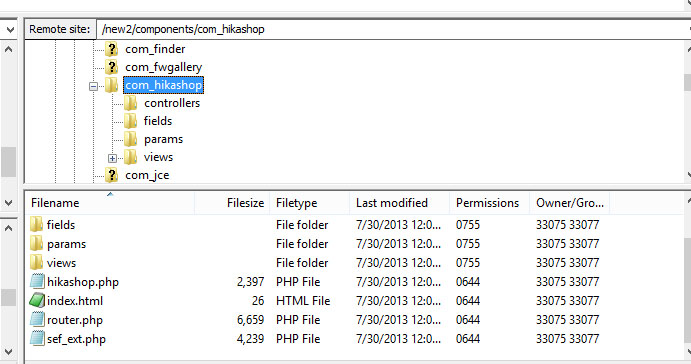Click the 2,397 filesize value
Image resolution: width=691 pixels, height=364 pixels.
pos(250,282)
